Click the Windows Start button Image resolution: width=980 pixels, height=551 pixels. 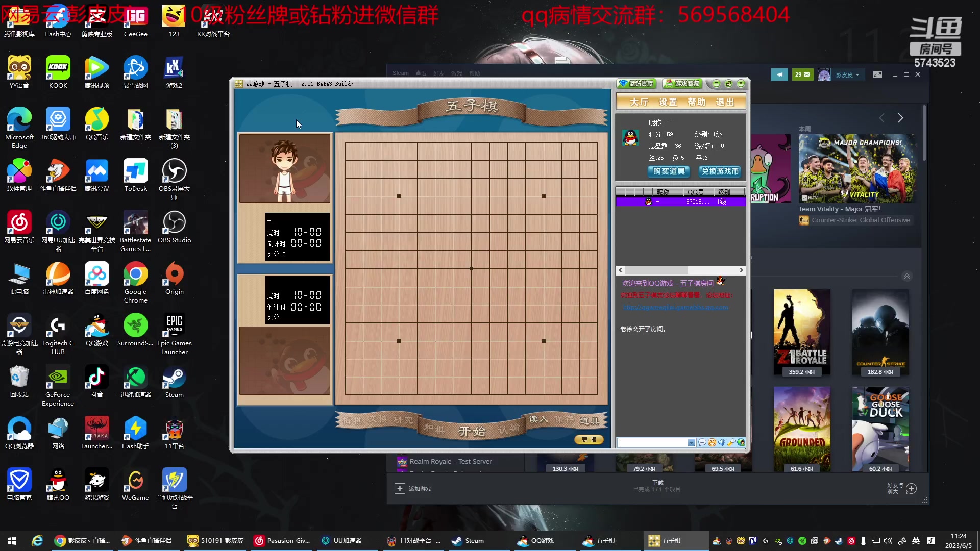point(12,541)
